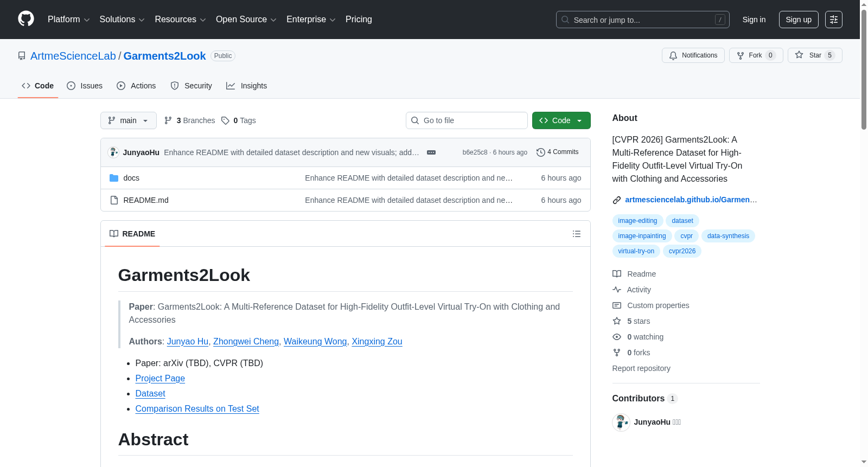This screenshot has width=868, height=467.
Task: Click the Custom properties note icon
Action: 617,305
